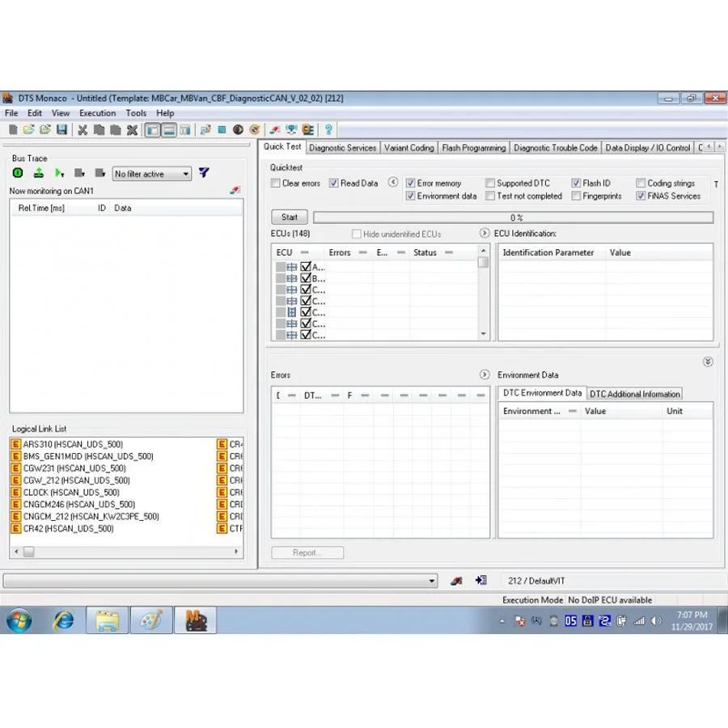Toggle the Environment data checkbox
Image resolution: width=728 pixels, height=728 pixels.
(x=410, y=196)
